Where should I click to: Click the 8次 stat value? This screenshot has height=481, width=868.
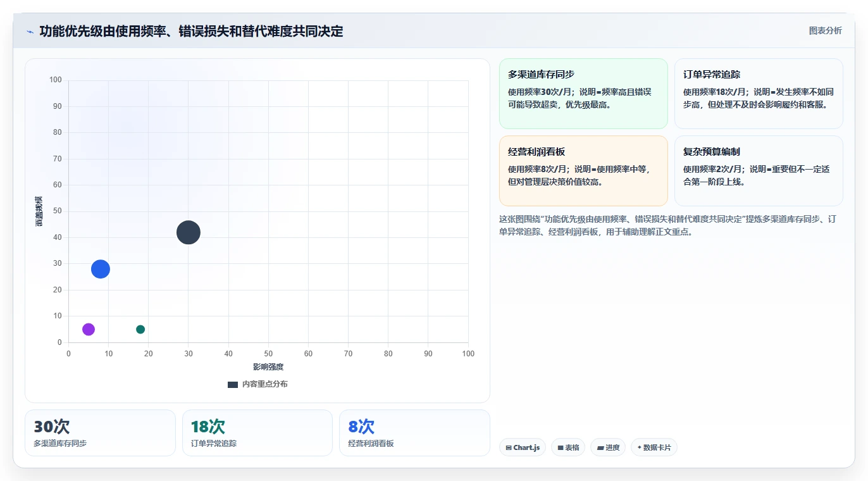tap(361, 427)
